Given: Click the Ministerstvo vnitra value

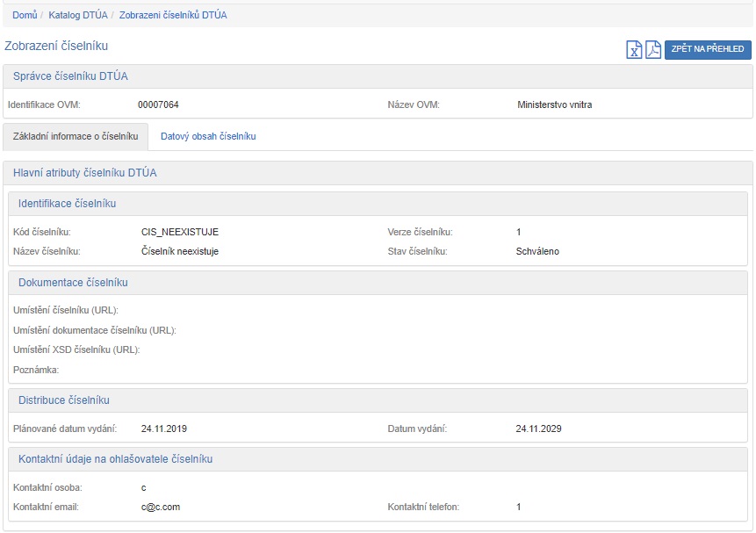Looking at the screenshot, I should click(554, 104).
